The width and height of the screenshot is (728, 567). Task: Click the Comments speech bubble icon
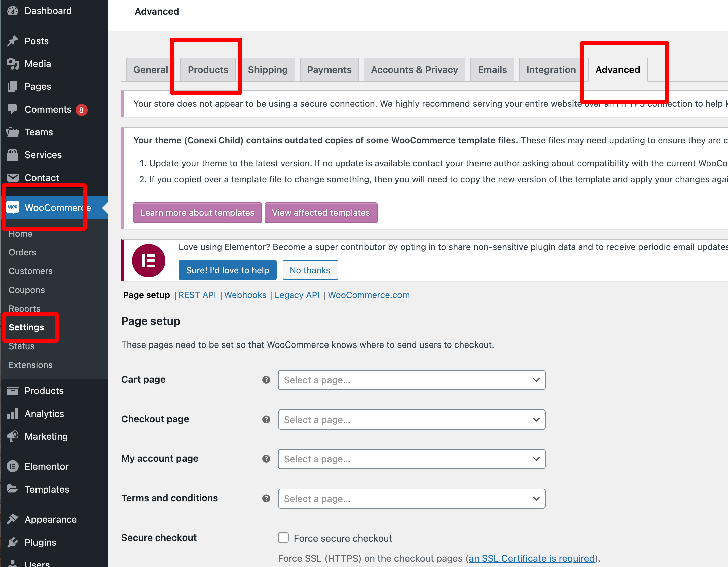pos(13,109)
